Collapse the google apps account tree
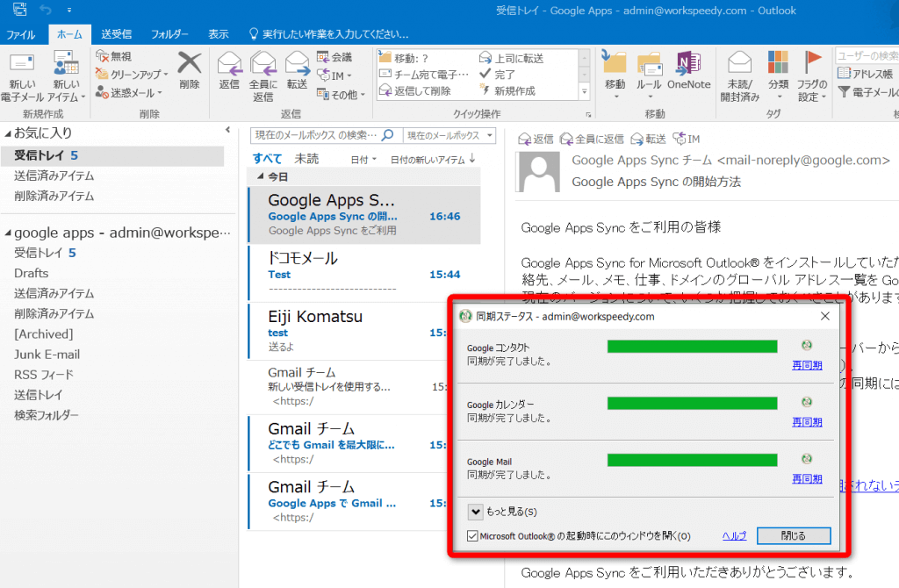 click(x=8, y=233)
